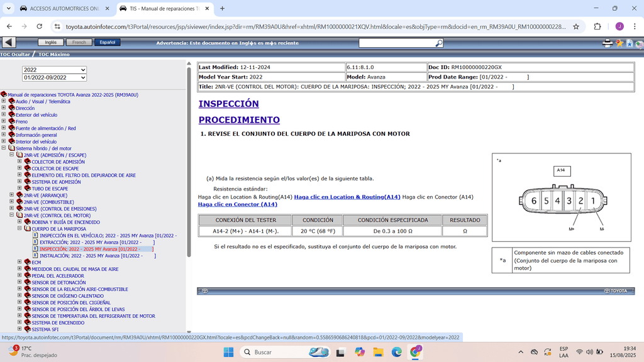Click the Location & Routing(A14) link
The image size is (644, 362).
tap(347, 197)
